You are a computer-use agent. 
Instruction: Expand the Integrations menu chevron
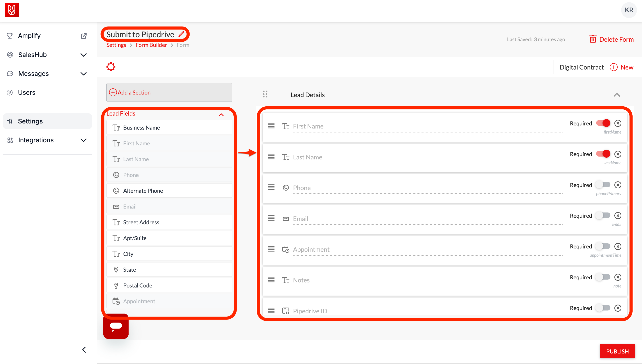84,140
